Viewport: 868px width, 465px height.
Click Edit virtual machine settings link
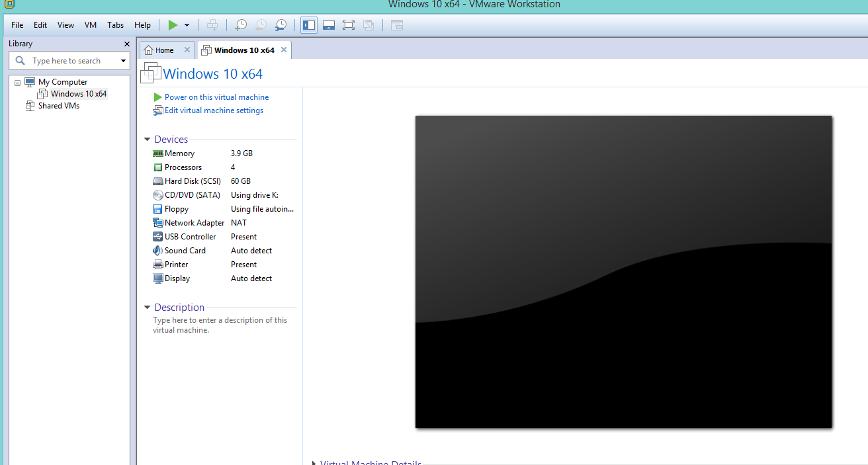(214, 110)
